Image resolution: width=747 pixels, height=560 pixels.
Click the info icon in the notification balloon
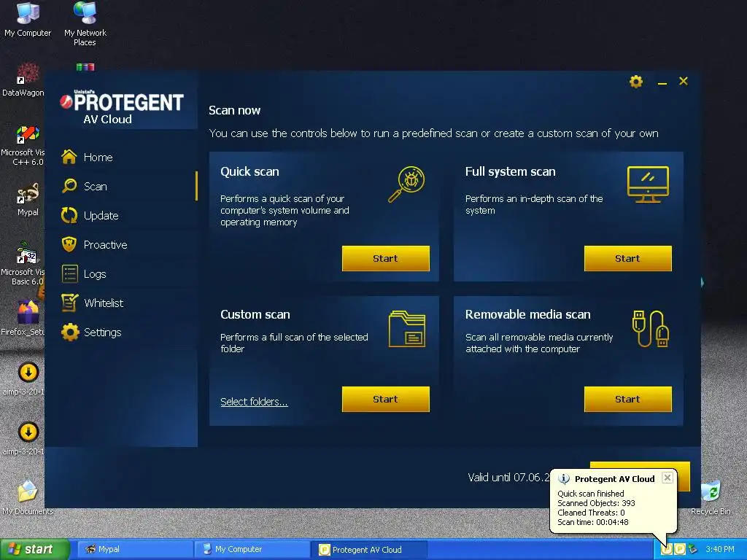[564, 478]
